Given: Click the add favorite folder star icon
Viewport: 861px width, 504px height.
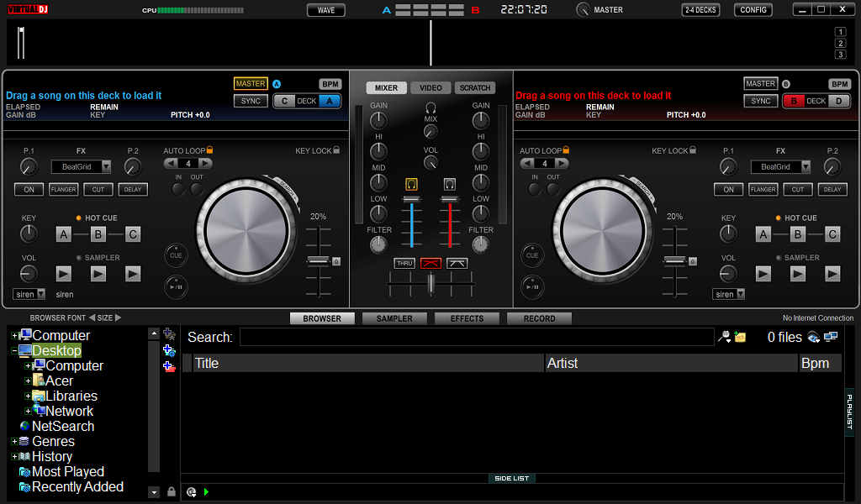Looking at the screenshot, I should [x=169, y=334].
